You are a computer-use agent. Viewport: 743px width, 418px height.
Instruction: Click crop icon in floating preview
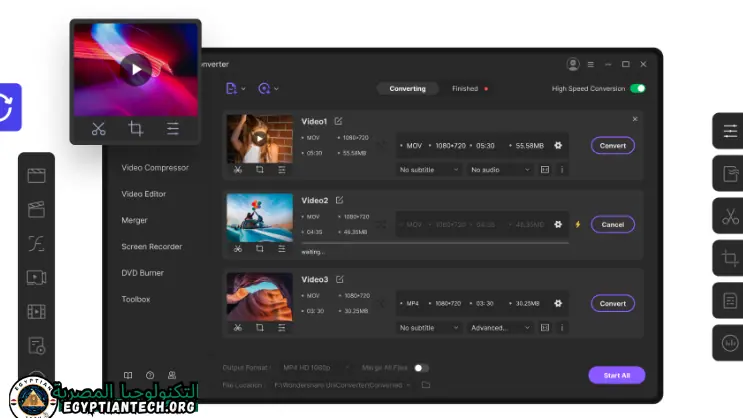(136, 129)
